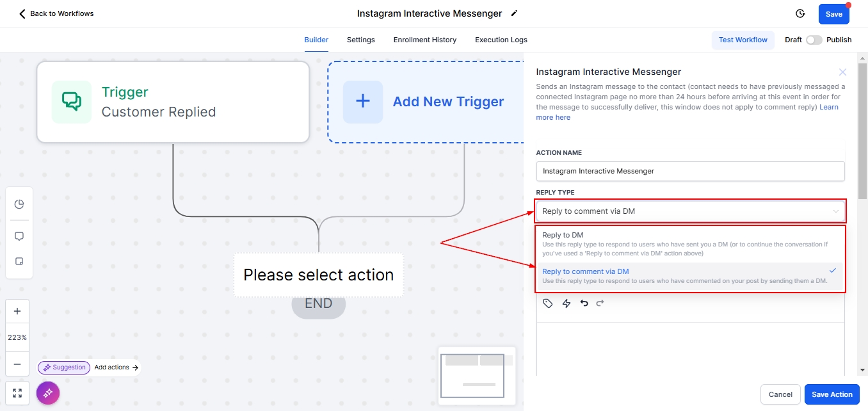Click the Save Action button

point(832,394)
